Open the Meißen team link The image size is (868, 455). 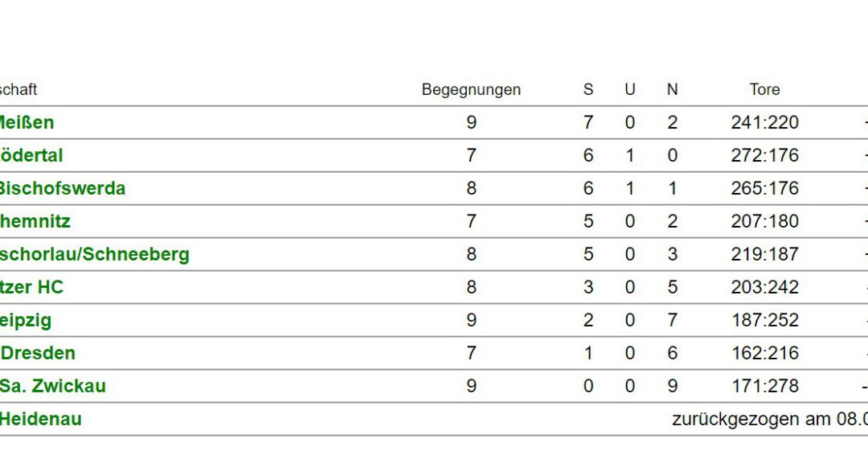[x=27, y=122]
